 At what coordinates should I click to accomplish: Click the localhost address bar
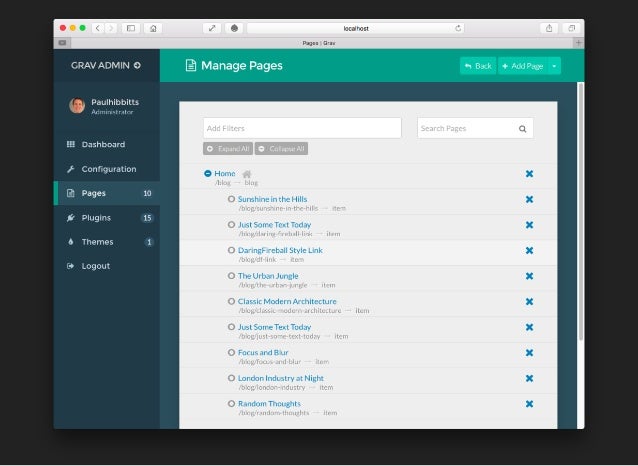click(x=356, y=28)
